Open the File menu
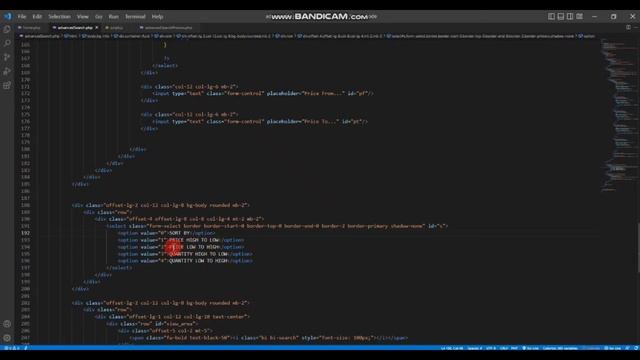 coord(22,17)
